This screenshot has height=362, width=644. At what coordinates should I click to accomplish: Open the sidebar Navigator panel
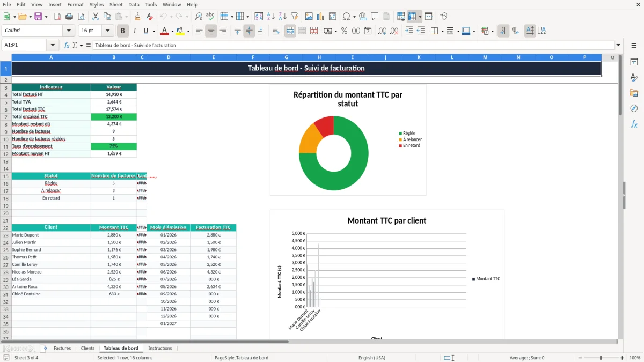coord(634,108)
